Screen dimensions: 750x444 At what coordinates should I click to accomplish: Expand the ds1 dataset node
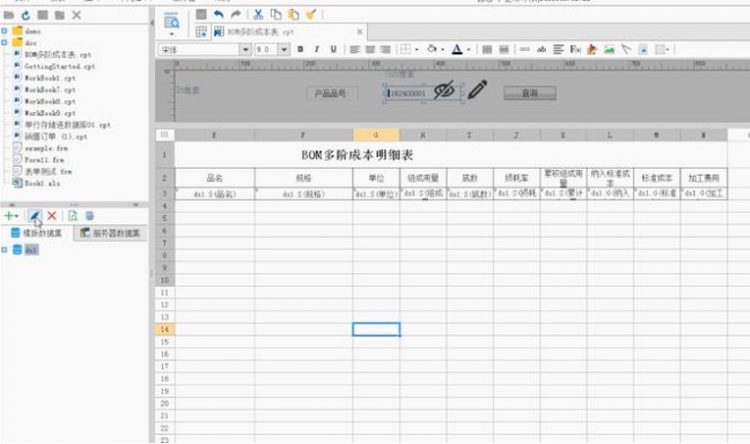click(x=4, y=250)
